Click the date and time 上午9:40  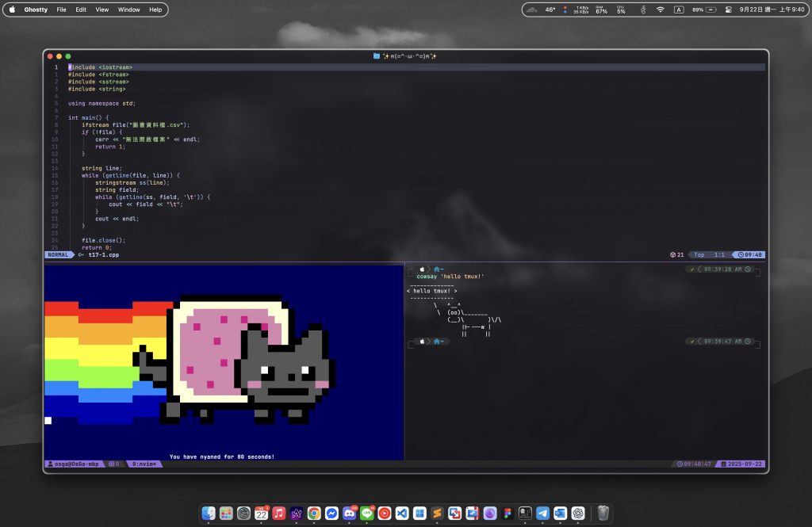pos(772,10)
